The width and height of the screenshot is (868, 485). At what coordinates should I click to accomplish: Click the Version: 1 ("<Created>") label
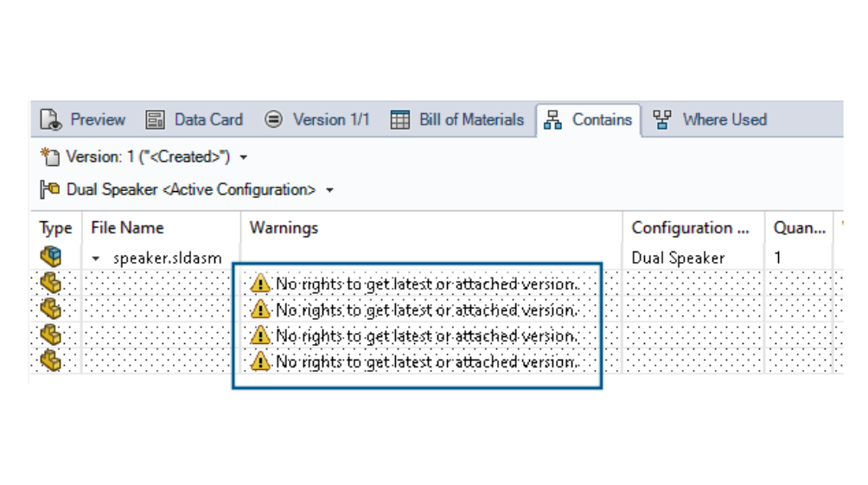[x=148, y=157]
